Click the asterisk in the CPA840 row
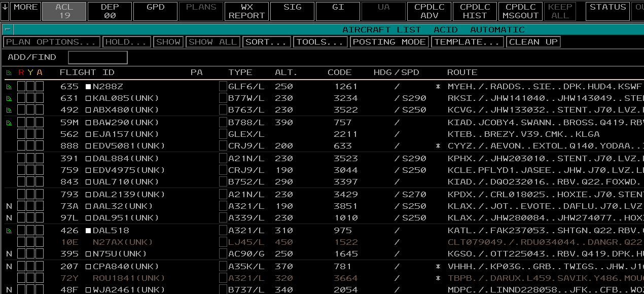Image resolution: width=644 pixels, height=294 pixels. pyautogui.click(x=438, y=267)
